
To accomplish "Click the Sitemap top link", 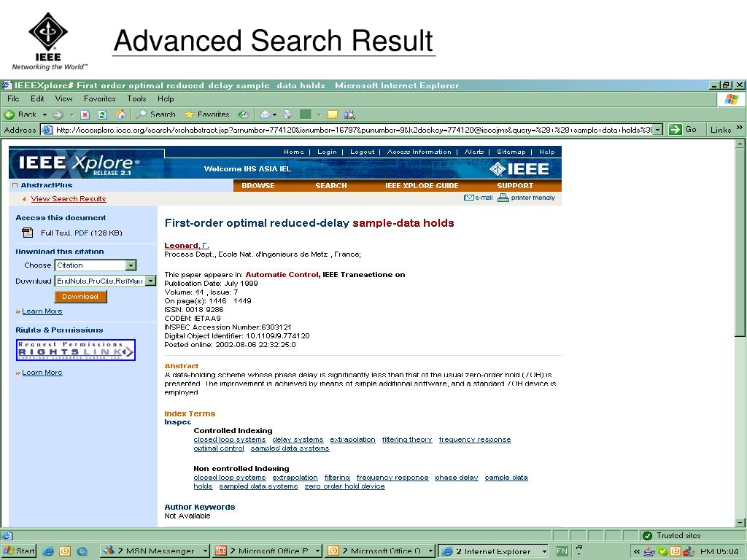I will pos(511,152).
